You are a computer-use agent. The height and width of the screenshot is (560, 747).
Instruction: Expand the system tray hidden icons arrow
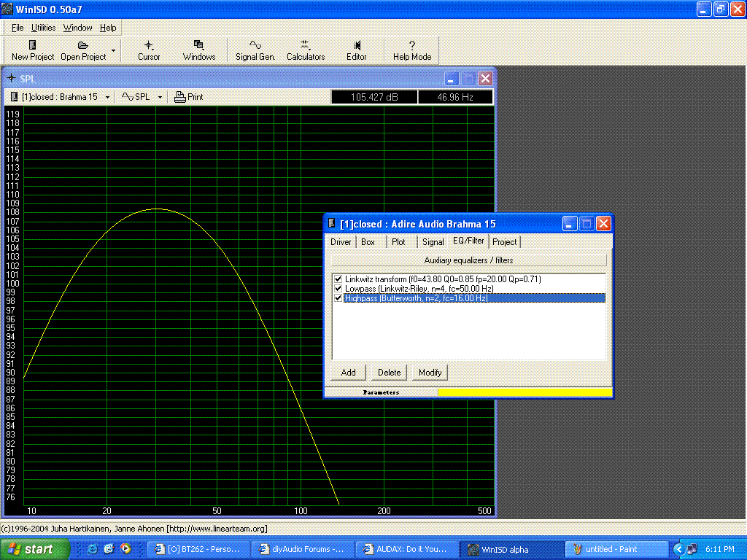pos(678,549)
